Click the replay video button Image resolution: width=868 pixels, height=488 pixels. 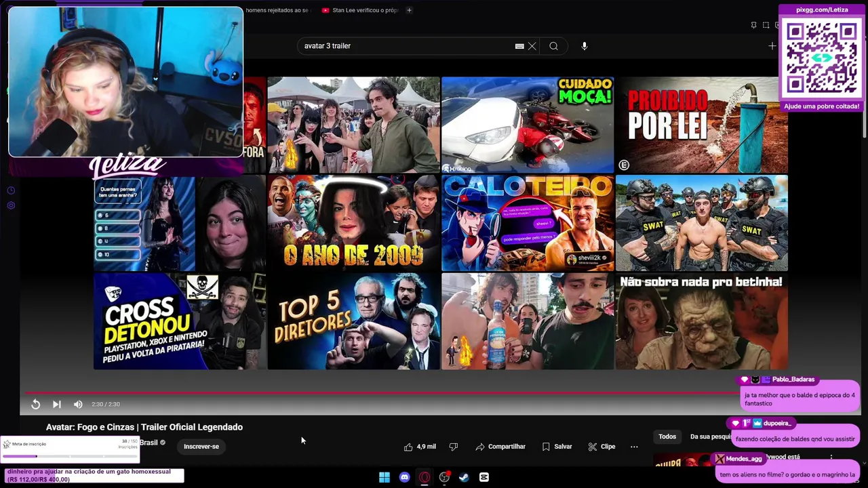coord(35,404)
